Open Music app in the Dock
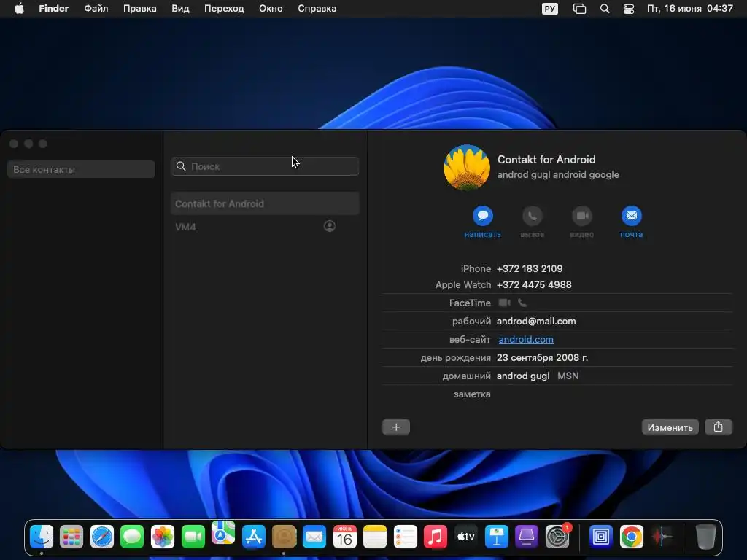747x560 pixels. 436,537
